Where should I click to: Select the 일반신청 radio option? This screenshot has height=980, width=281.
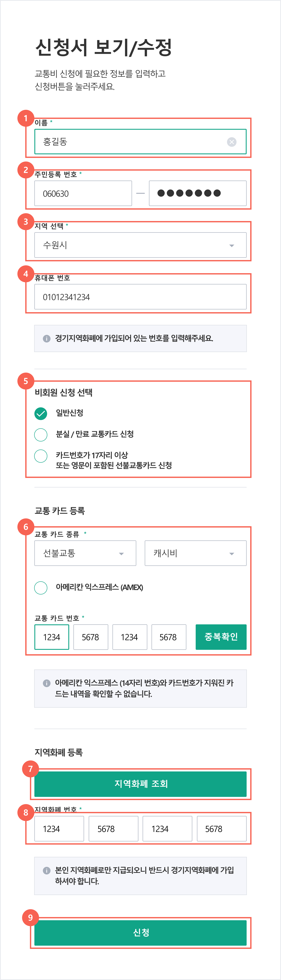(x=41, y=413)
